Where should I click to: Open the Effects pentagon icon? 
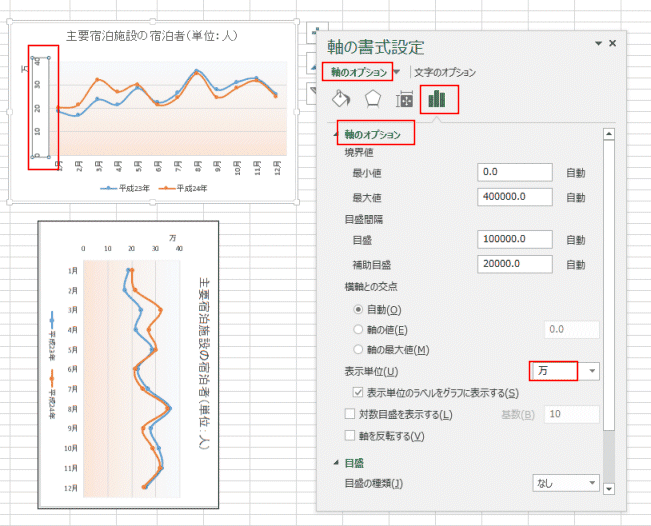[372, 99]
